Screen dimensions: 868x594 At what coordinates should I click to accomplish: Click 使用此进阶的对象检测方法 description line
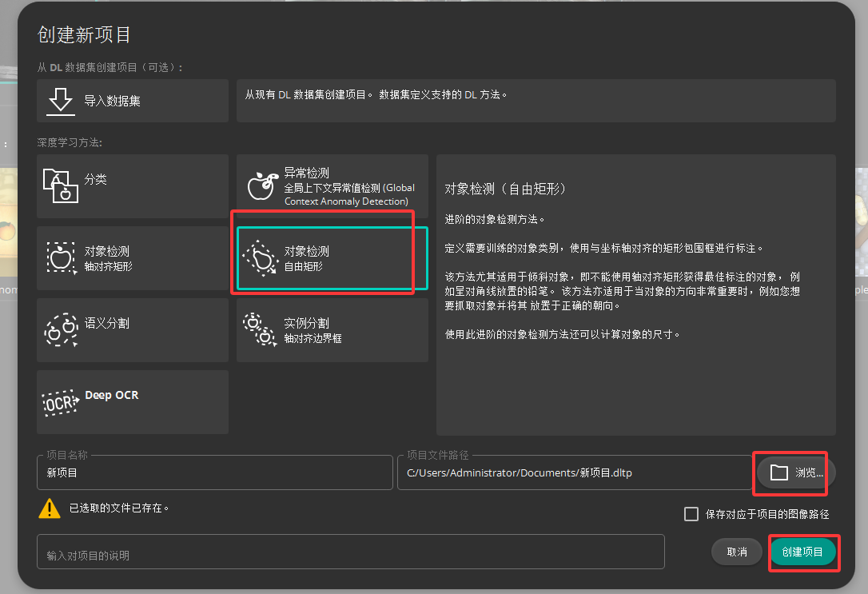563,334
